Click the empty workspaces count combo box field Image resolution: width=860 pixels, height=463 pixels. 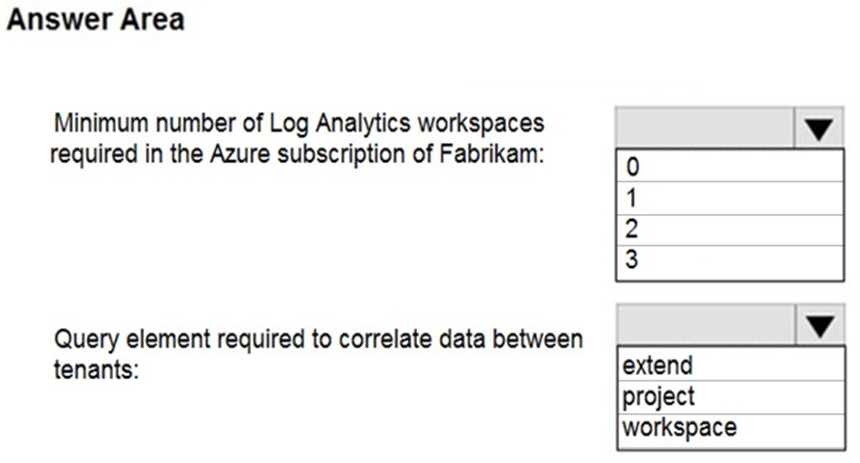(705, 128)
